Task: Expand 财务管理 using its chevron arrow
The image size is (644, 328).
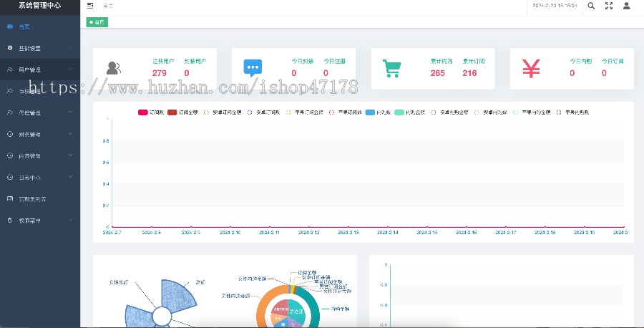Action: click(x=70, y=134)
